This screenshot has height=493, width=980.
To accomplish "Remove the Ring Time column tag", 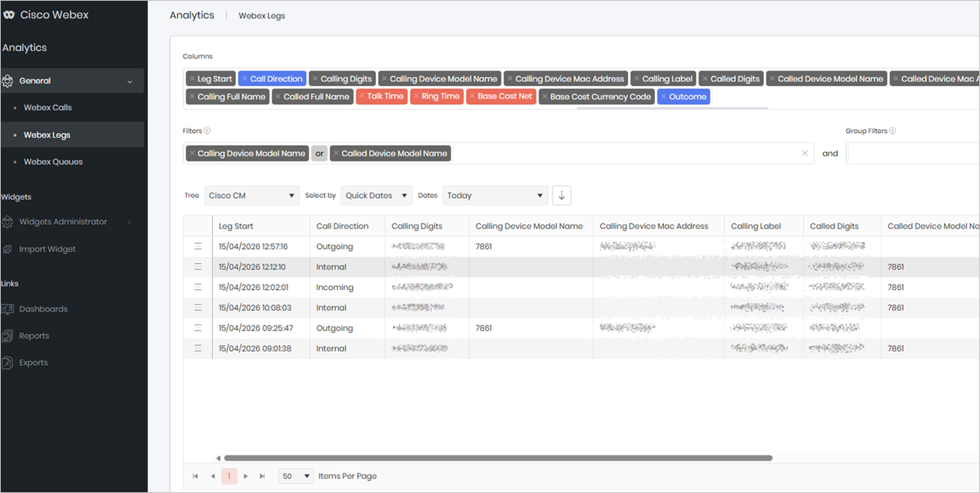I will pyautogui.click(x=417, y=96).
